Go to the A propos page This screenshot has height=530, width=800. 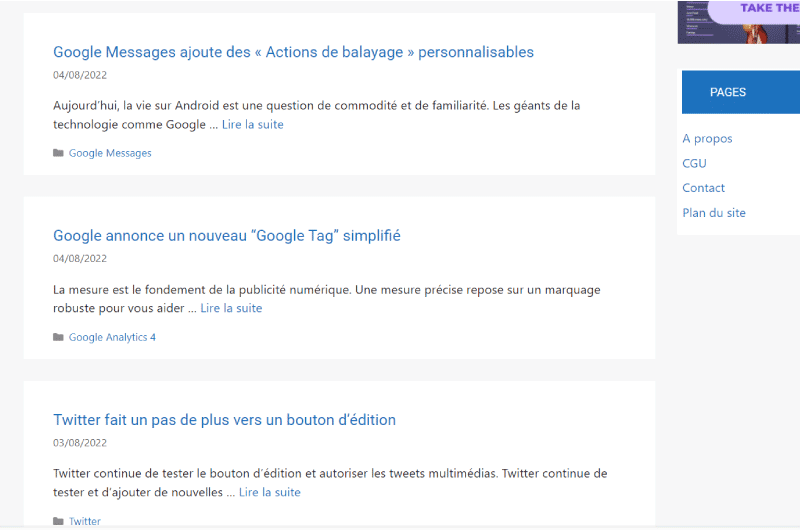tap(707, 139)
